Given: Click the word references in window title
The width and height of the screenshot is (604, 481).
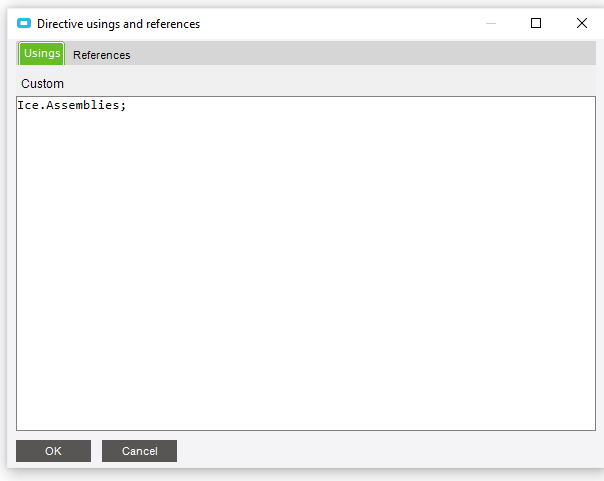Looking at the screenshot, I should [x=173, y=24].
